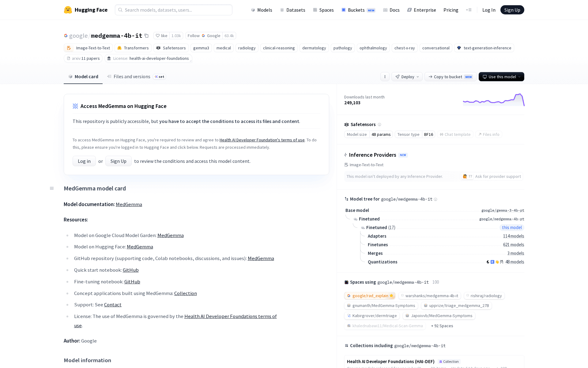This screenshot has height=368, width=588.
Task: Follow the Google organization
Action: (204, 36)
